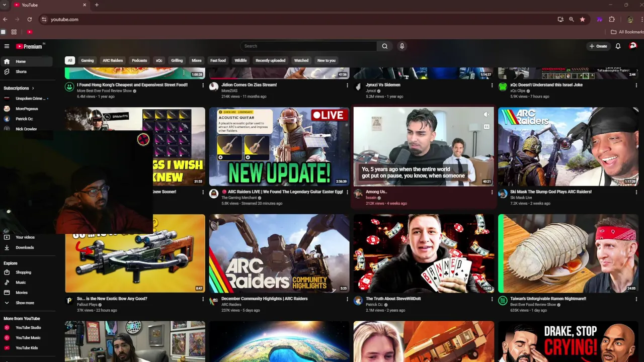Bookmark this page with star icon
The image size is (644, 362).
point(582,19)
